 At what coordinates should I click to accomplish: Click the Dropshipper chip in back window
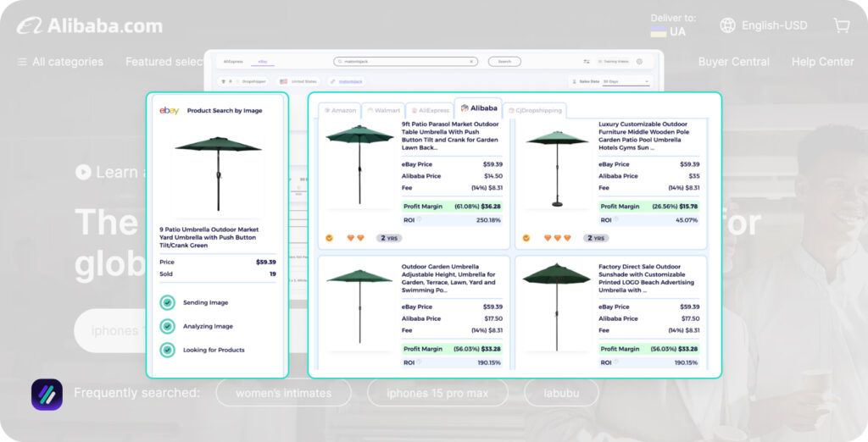coord(243,81)
